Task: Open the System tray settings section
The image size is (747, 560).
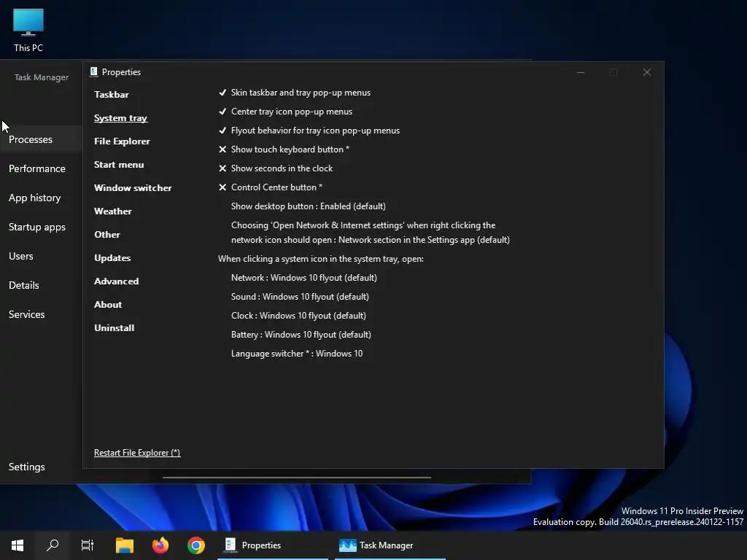Action: tap(120, 118)
